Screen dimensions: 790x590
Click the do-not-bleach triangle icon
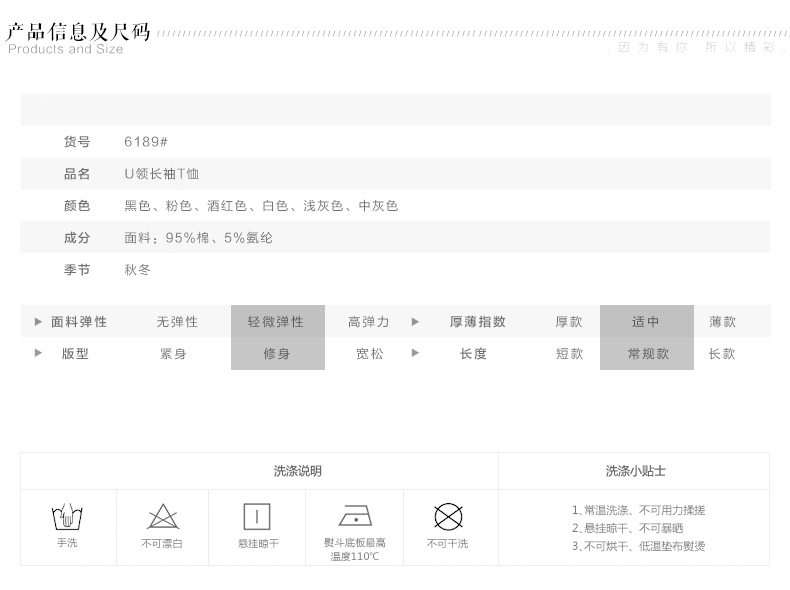click(163, 517)
